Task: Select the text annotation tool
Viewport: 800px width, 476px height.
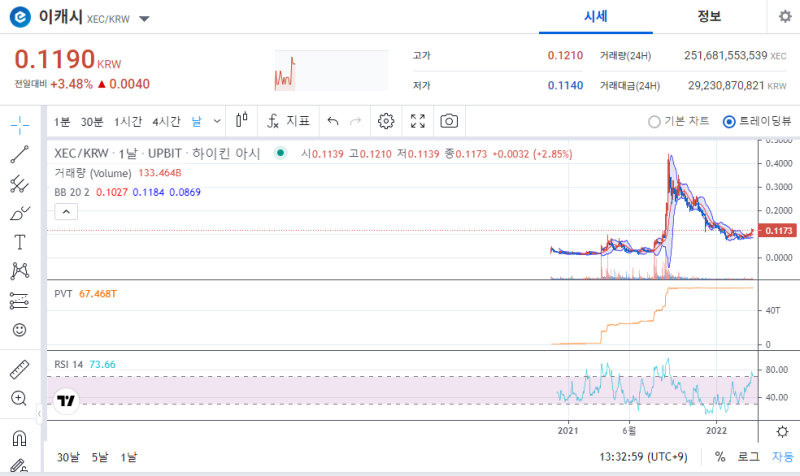Action: [x=19, y=242]
